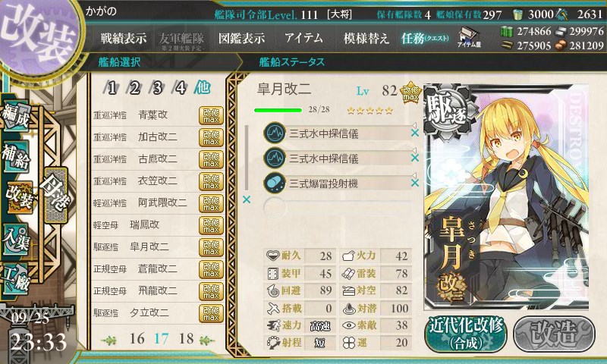Switch to fleet tab 2

click(134, 88)
